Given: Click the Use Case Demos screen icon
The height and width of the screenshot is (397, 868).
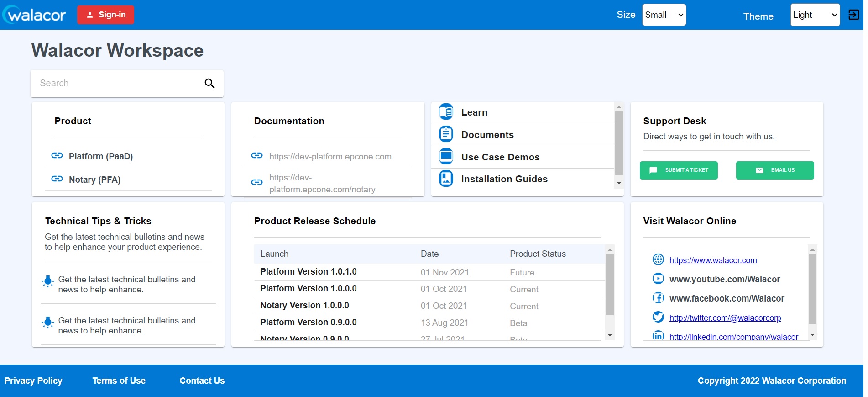Looking at the screenshot, I should 446,157.
